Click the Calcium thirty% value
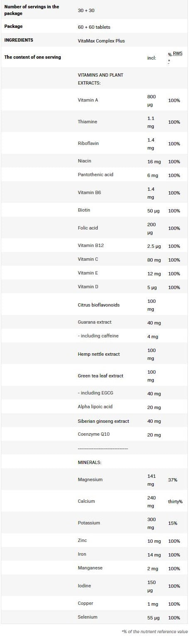 tap(175, 502)
